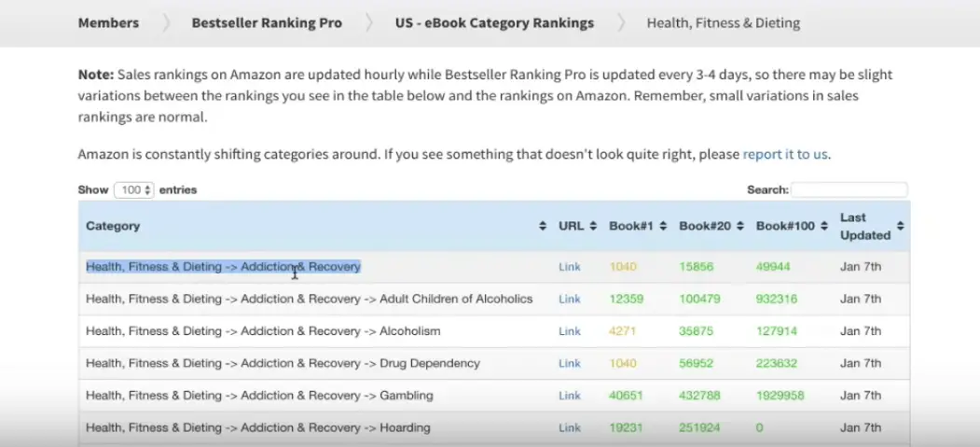Image resolution: width=980 pixels, height=447 pixels.
Task: Click the 'report it to us' link
Action: pos(785,154)
